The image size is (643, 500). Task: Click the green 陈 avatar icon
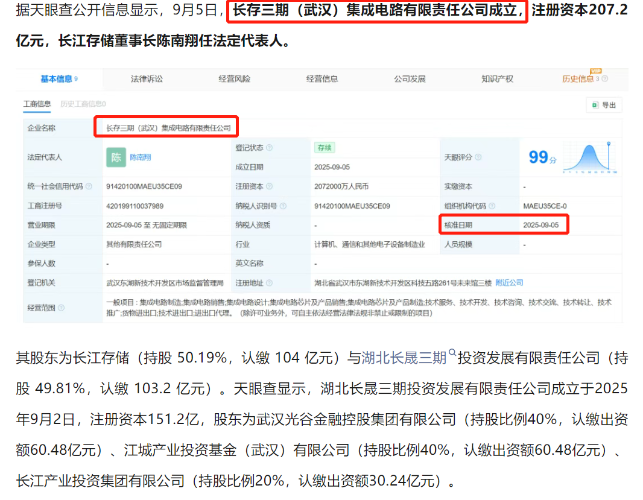click(x=116, y=157)
